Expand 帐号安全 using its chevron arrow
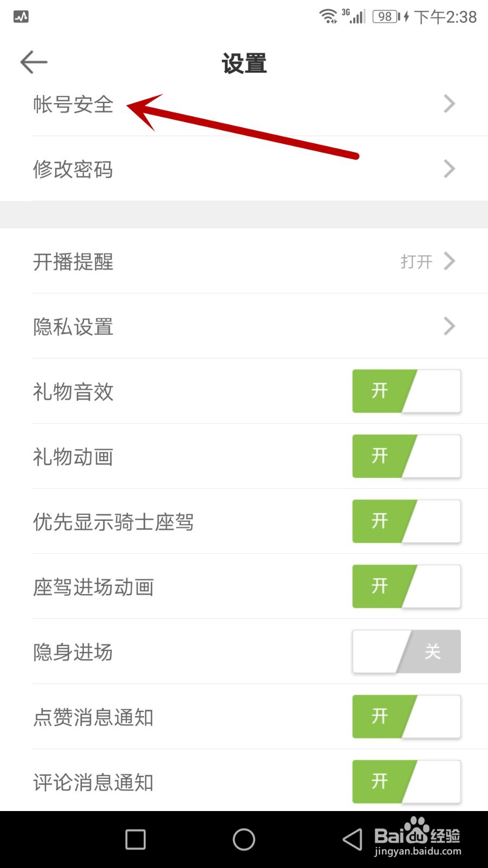488x868 pixels. 449,104
